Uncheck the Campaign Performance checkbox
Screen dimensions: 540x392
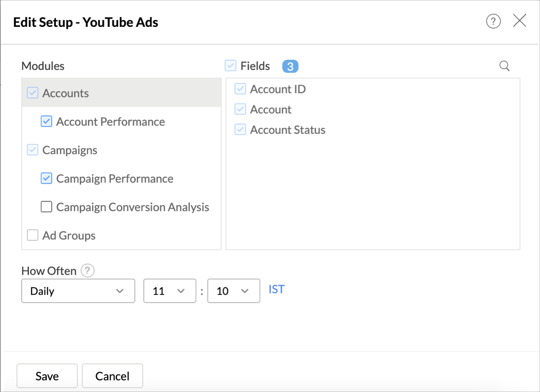tap(46, 179)
